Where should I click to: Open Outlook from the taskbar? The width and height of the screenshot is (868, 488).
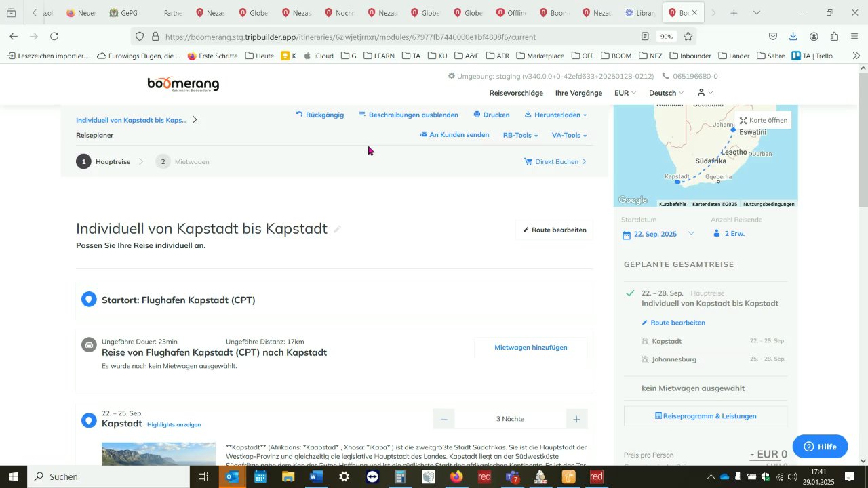[232, 476]
